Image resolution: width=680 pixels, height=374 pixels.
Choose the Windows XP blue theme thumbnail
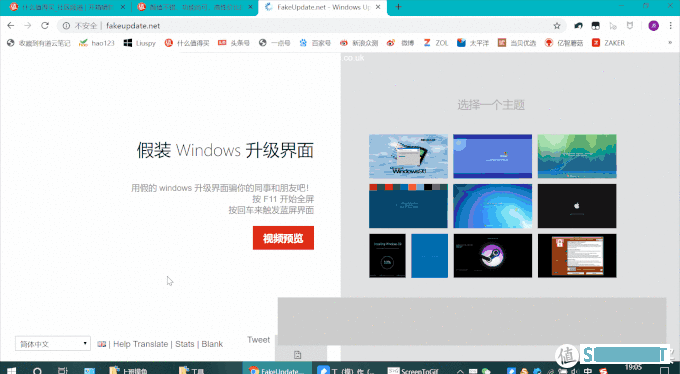coord(493,156)
